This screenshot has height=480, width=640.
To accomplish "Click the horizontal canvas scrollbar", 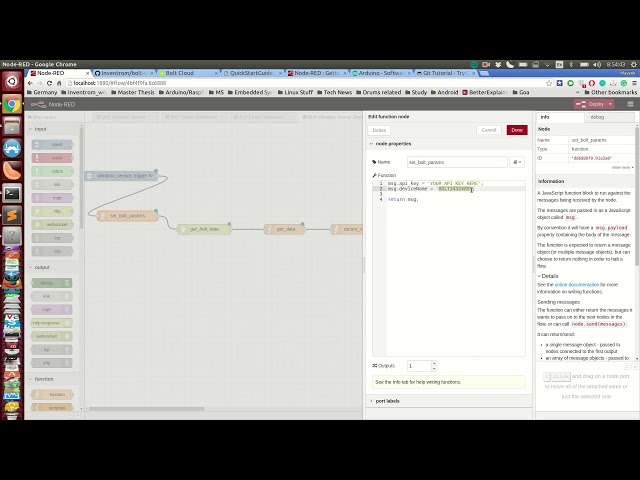I will 146,409.
